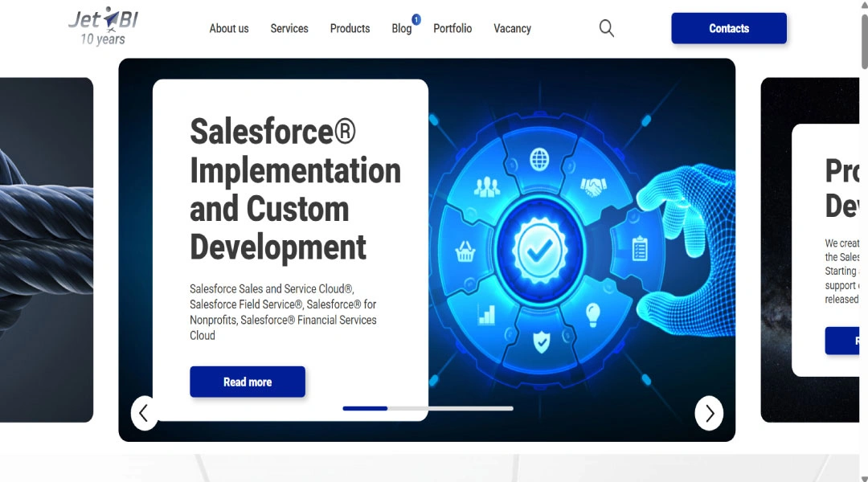
Task: Go to previous slide arrow
Action: tap(144, 413)
